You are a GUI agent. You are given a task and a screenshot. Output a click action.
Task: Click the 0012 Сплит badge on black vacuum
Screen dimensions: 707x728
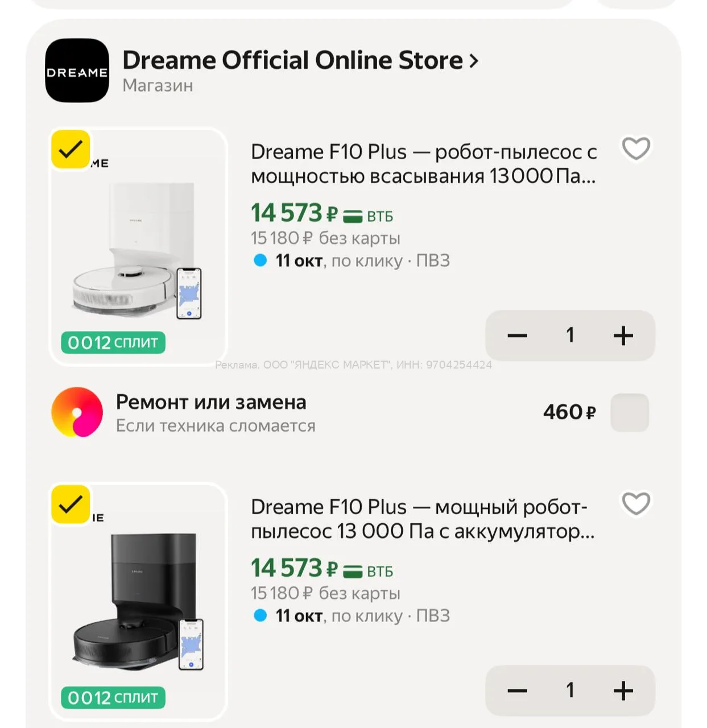113,698
